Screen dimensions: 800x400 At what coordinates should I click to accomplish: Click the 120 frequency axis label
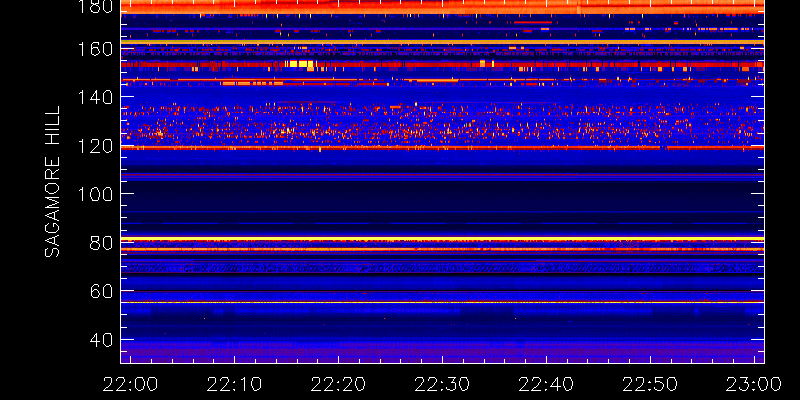[x=96, y=145]
